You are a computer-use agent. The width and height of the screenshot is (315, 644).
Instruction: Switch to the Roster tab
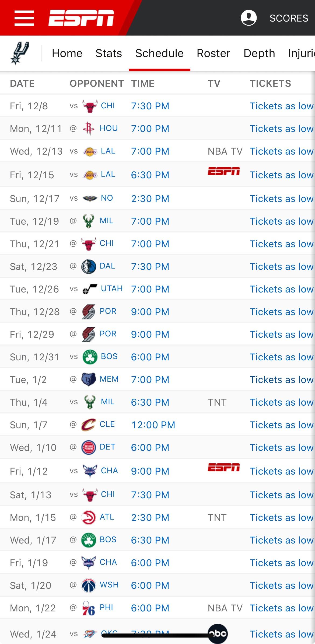pos(213,53)
